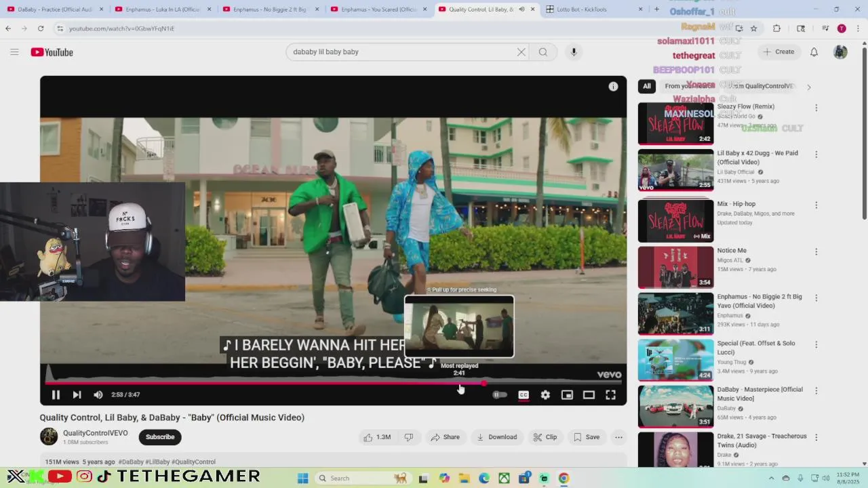Viewport: 868px width, 488px height.
Task: Play Lil Baby x 42 Dugg We Paid
Action: pyautogui.click(x=675, y=170)
